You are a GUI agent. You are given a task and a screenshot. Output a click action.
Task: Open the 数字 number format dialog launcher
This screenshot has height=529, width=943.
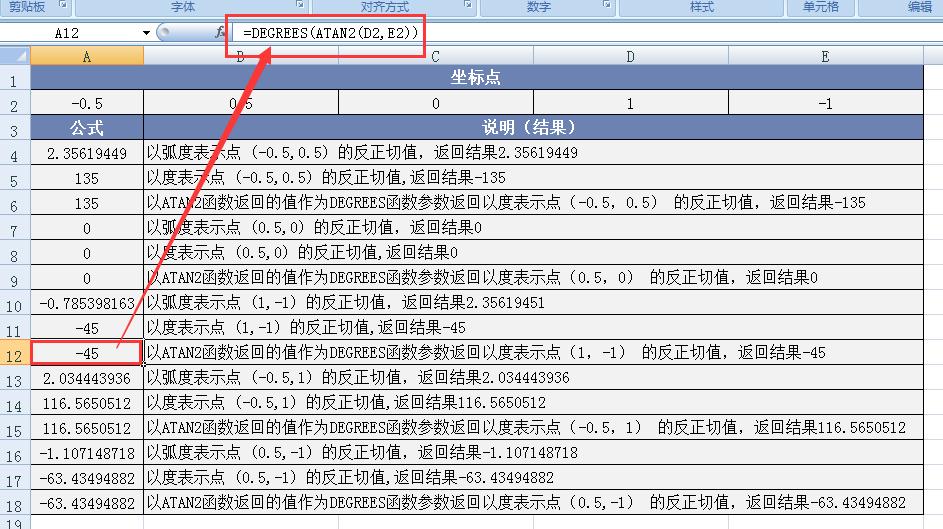(x=607, y=5)
